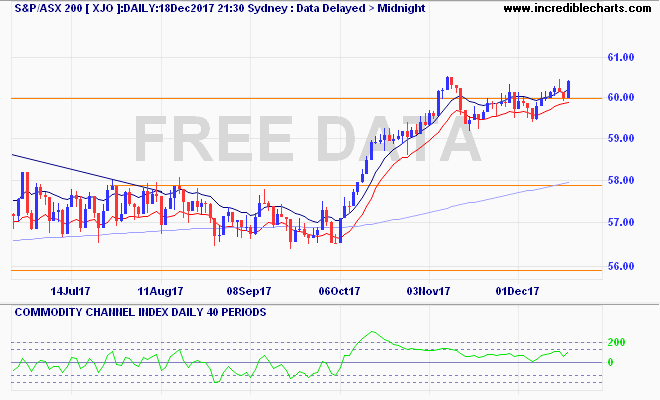Viewport: 660px width, 400px height.
Task: Click the 08Sep17 date label
Action: point(249,291)
